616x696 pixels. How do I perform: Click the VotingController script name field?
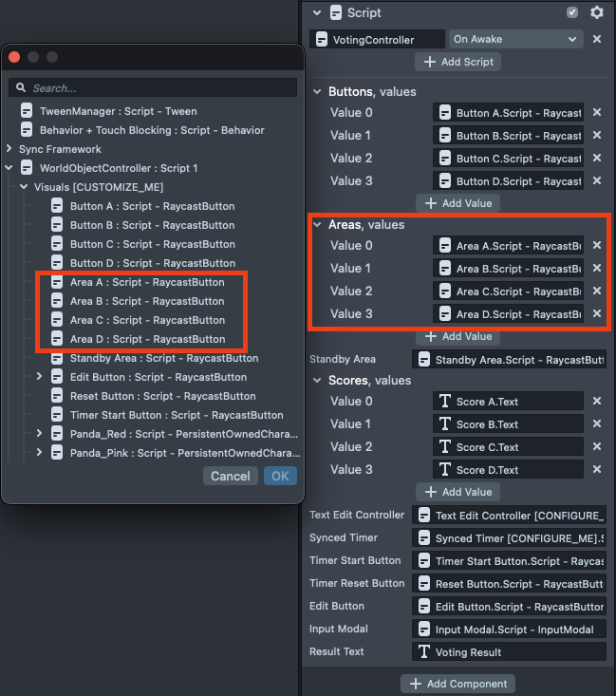point(377,39)
